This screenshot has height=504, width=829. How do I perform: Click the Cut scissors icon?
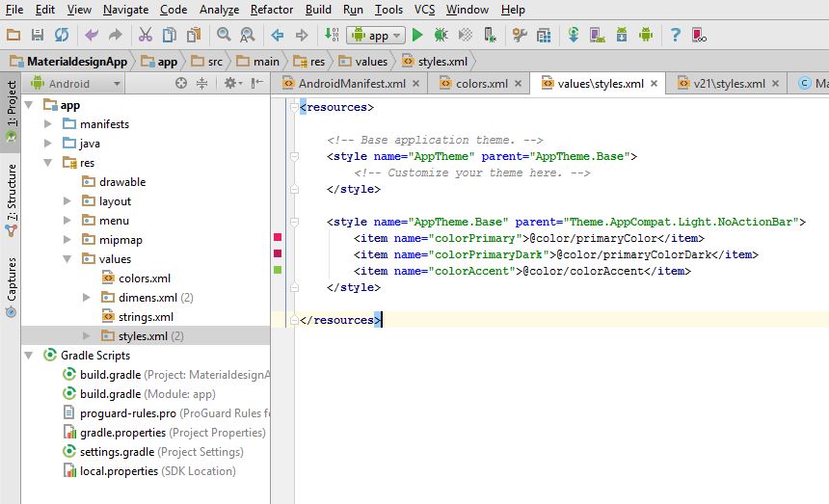click(145, 35)
